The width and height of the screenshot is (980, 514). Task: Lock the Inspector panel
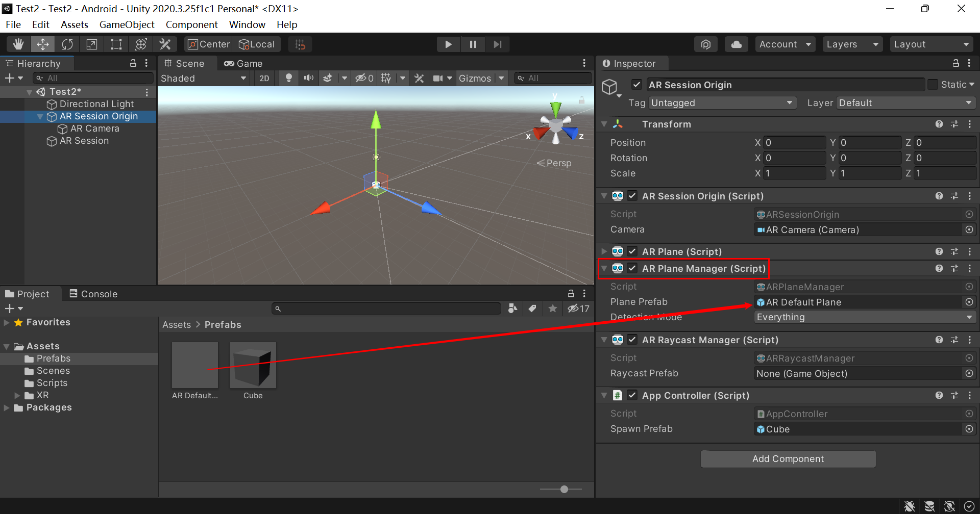955,63
